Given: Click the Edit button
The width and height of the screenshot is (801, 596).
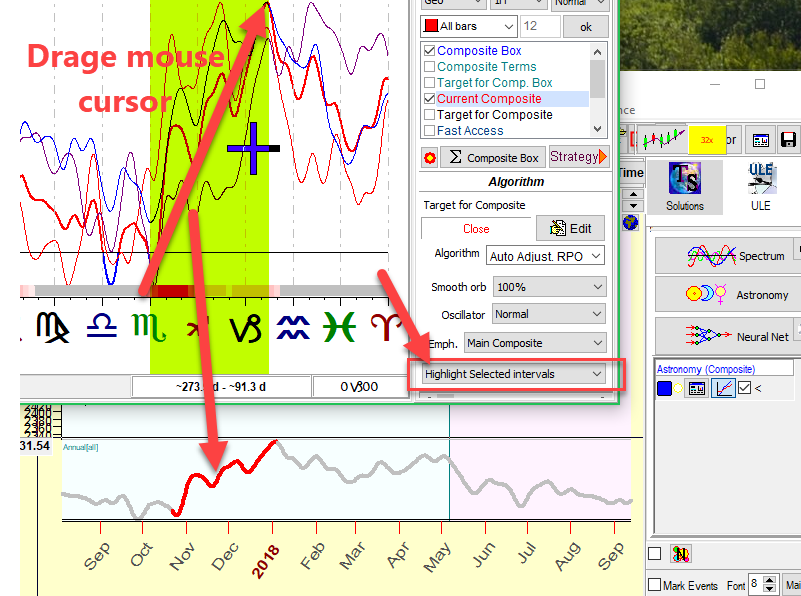Looking at the screenshot, I should point(570,228).
